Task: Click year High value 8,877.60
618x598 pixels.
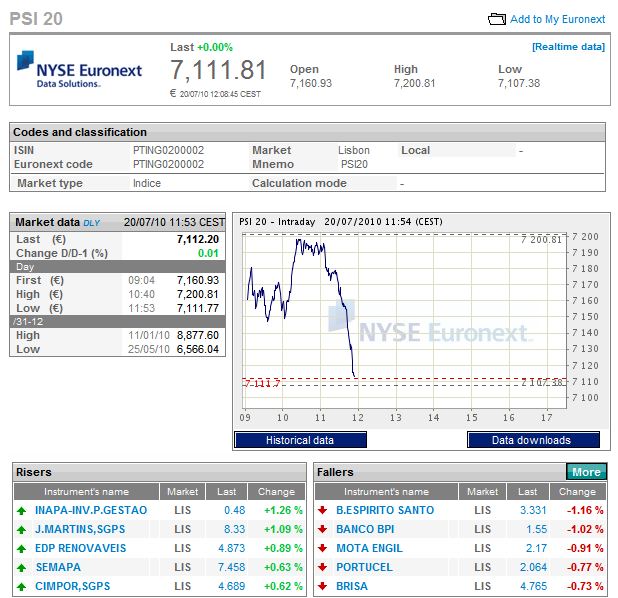Action: 198,335
